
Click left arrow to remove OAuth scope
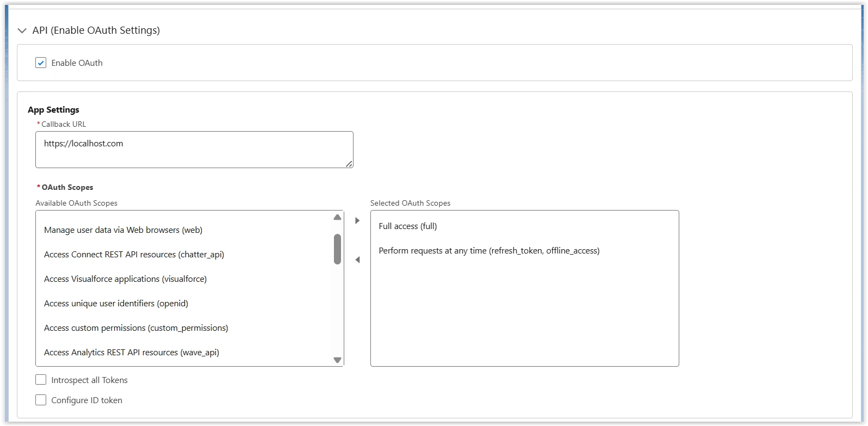[357, 260]
